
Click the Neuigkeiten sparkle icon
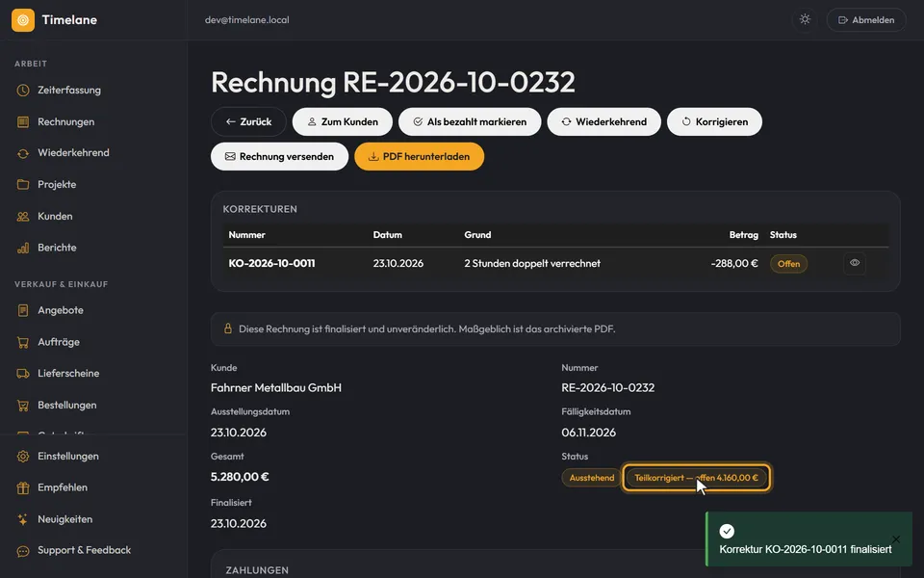(23, 519)
